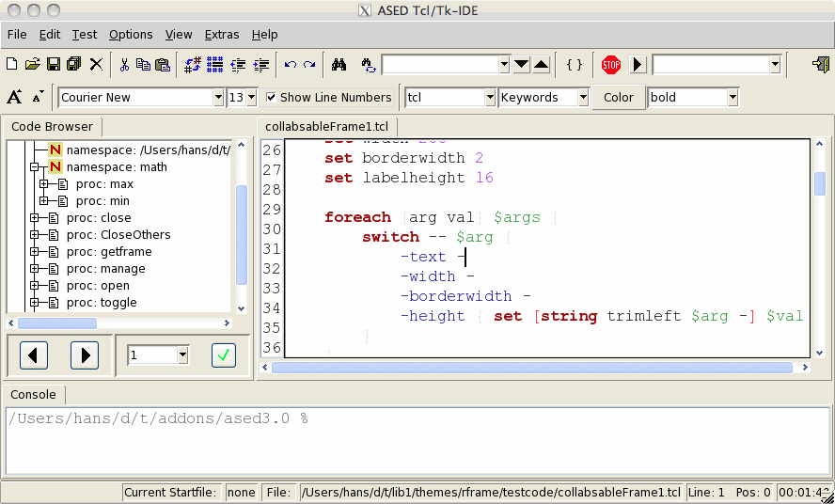Screen dimensions: 835x504
Task: Click the blue grid block icon
Action: pyautogui.click(x=214, y=65)
